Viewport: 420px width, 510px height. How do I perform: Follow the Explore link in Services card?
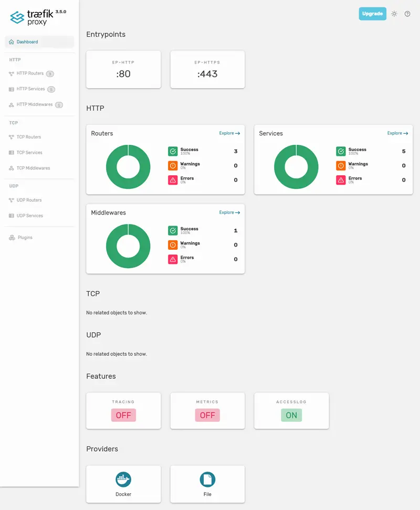[x=397, y=133]
